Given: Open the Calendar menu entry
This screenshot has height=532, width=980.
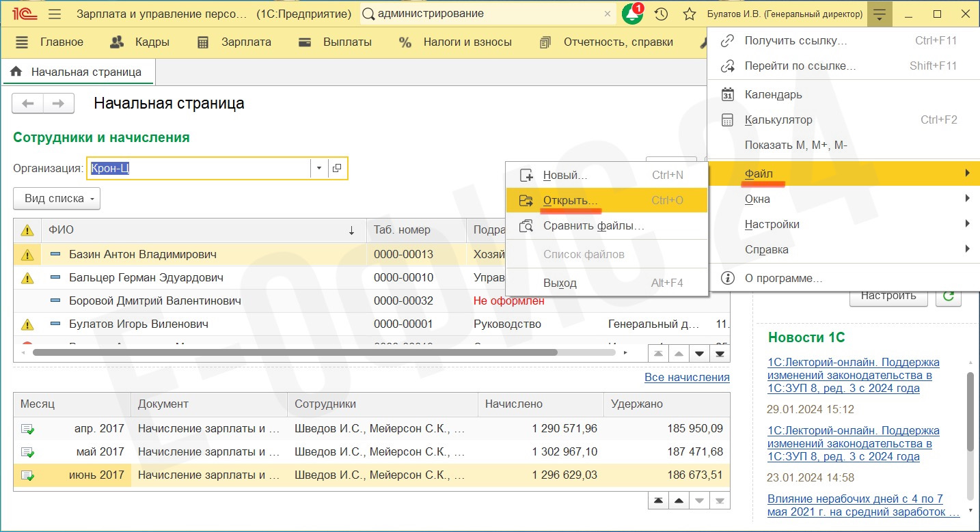Looking at the screenshot, I should pos(773,94).
